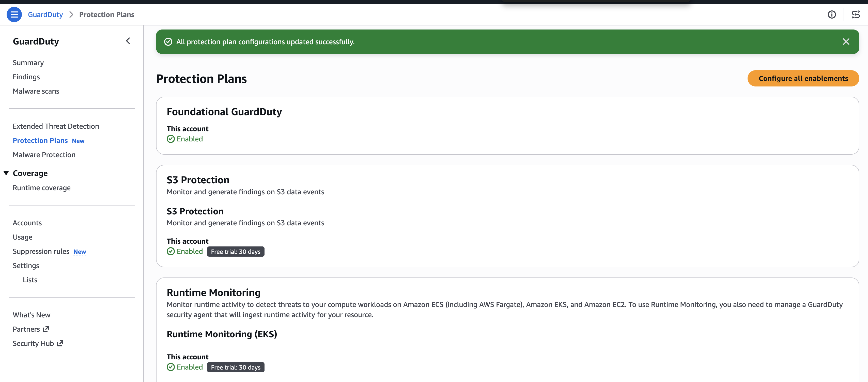
Task: Click New badge next to Suppression rules
Action: (x=80, y=252)
